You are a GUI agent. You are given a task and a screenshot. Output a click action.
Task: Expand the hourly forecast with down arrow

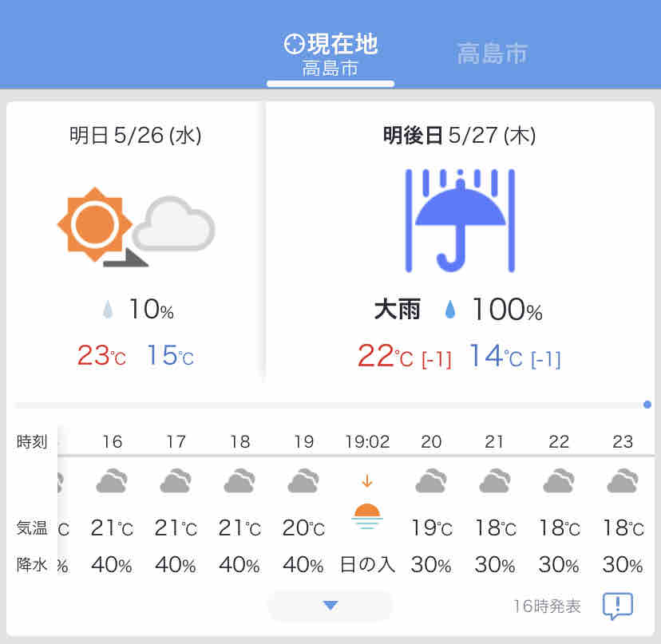click(x=330, y=606)
